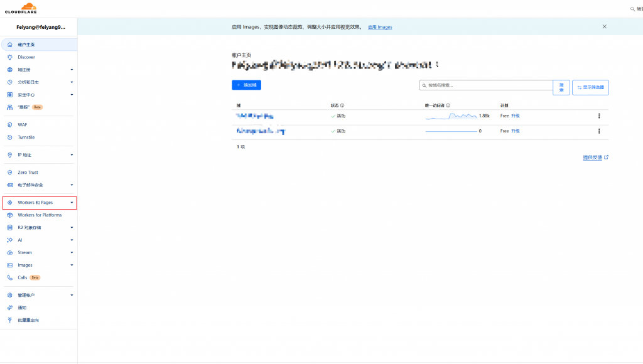The image size is (643, 364).
Task: Expand the 电子邮件安全 submenu arrow
Action: [72, 185]
